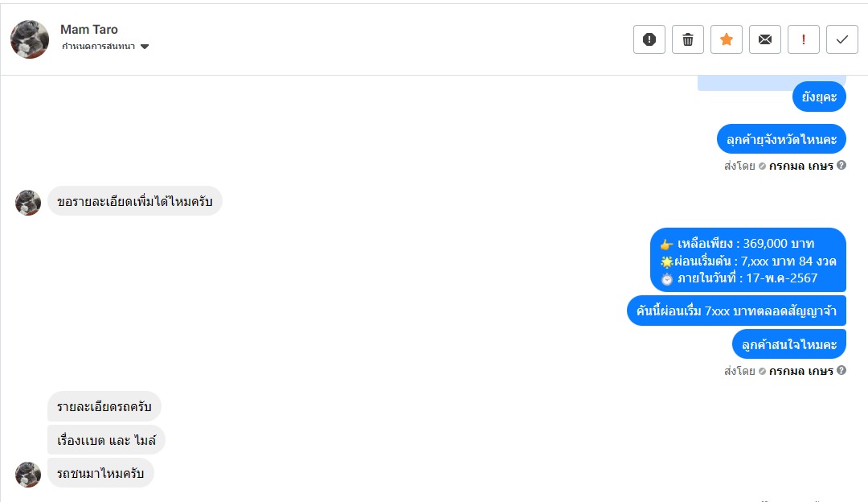Select the รายละเอียดรถครับ message bubble
Viewport: 868px width, 502px height.
coord(104,406)
